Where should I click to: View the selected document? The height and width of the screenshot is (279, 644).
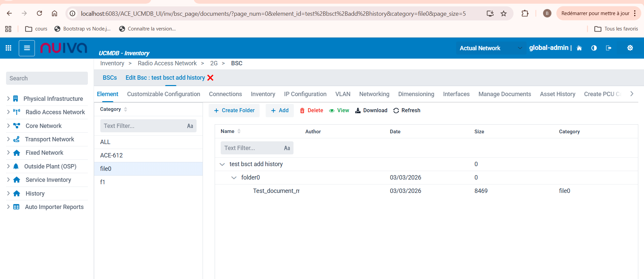[x=339, y=111]
